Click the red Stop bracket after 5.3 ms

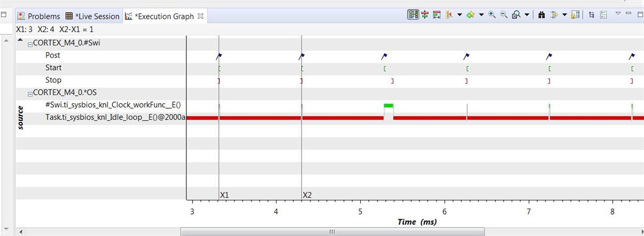click(392, 81)
